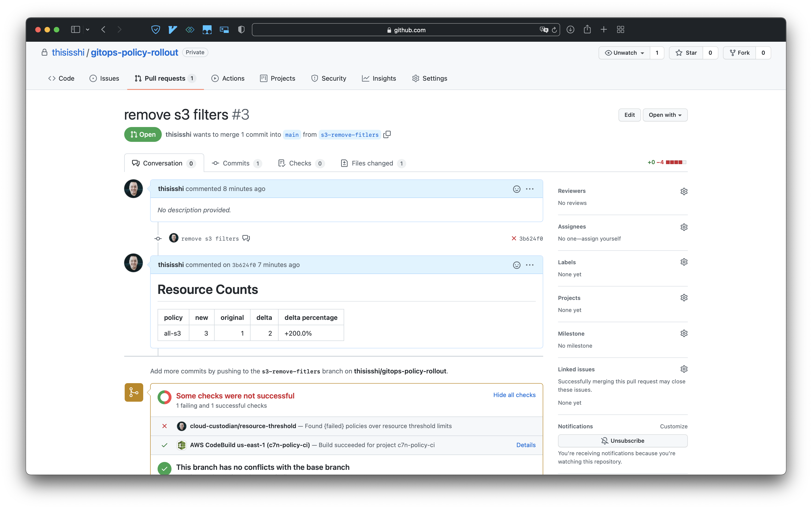Click Safari share icon in toolbar
The width and height of the screenshot is (812, 509).
(x=587, y=30)
